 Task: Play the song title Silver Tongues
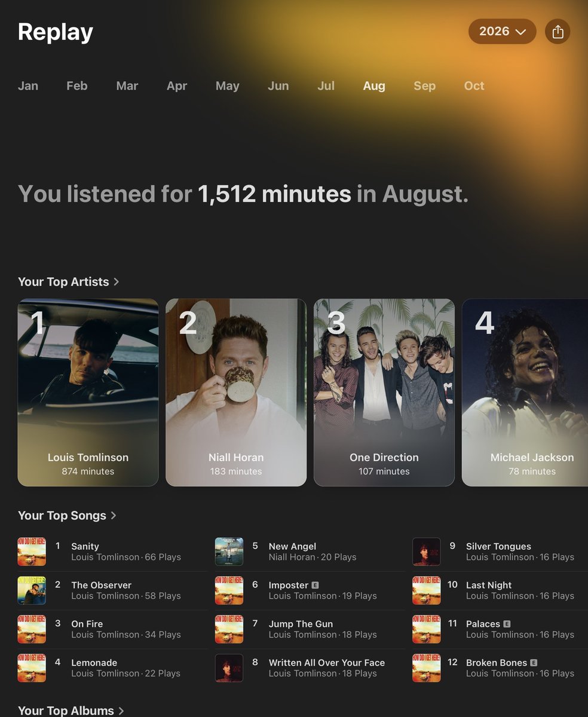tap(498, 546)
